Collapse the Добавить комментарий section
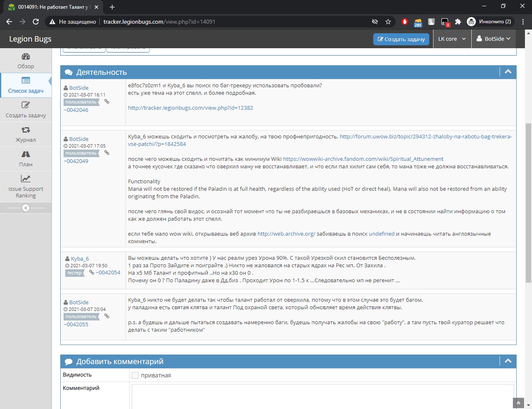The image size is (532, 409). (508, 361)
